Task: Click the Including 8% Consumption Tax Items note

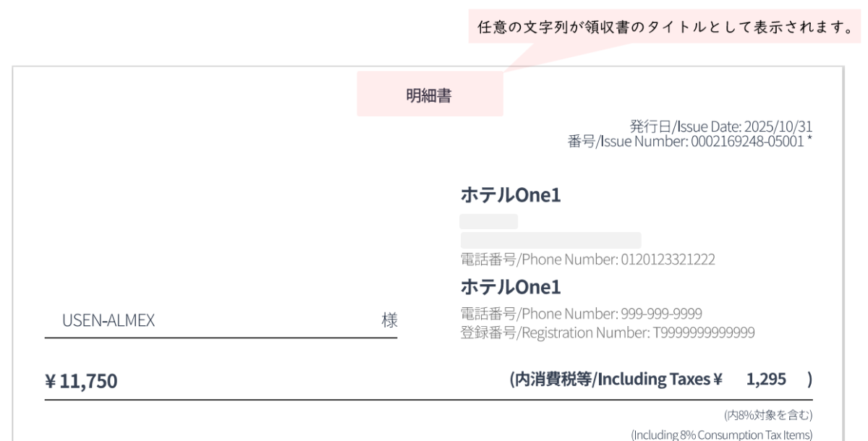Action: (722, 434)
